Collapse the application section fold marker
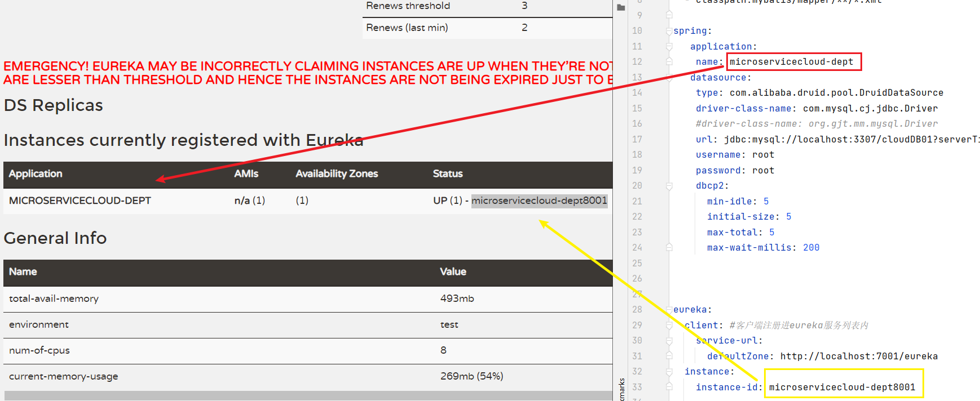The height and width of the screenshot is (401, 980). coord(669,46)
